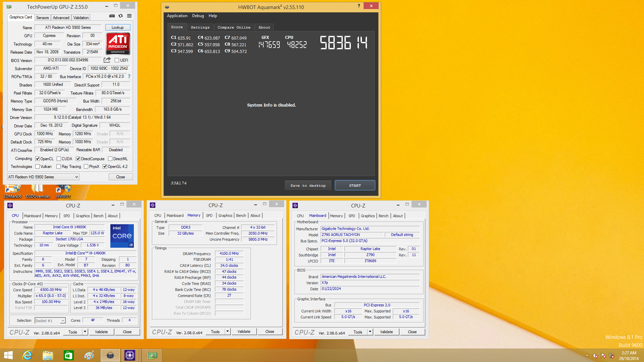Click the HWBOT Aquamark title bar icon
Viewport: 644px width, 362px height.
pos(167,7)
